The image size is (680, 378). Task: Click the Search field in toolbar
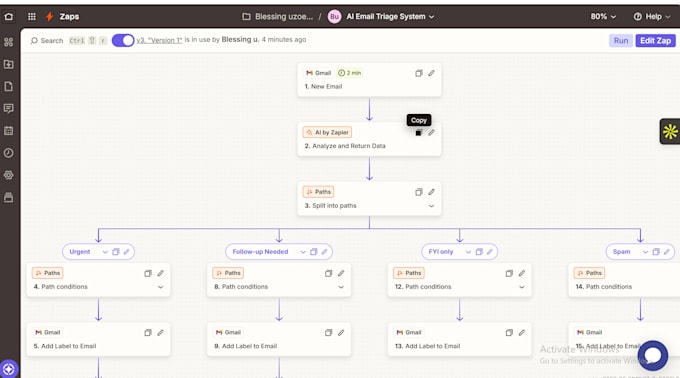tap(47, 40)
